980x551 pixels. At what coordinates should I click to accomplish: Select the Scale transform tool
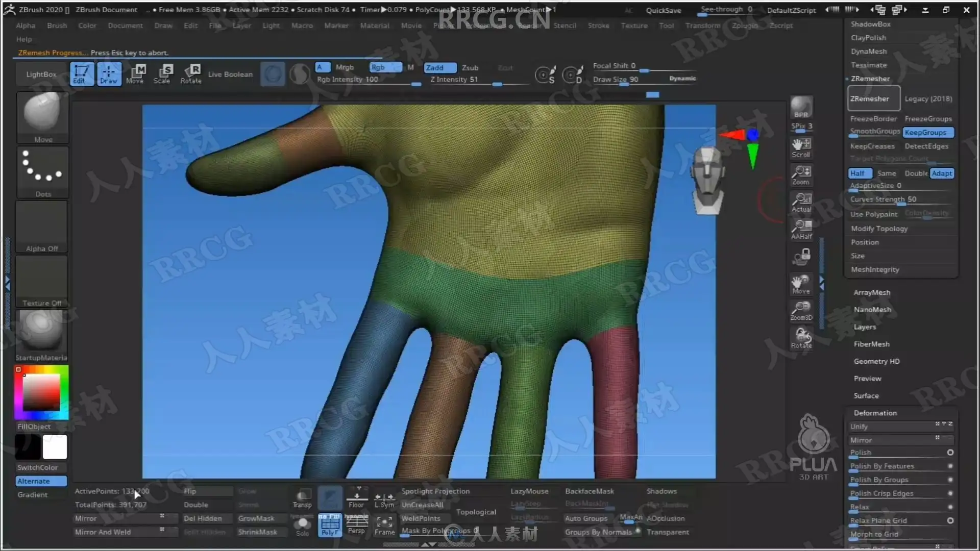[x=163, y=73]
